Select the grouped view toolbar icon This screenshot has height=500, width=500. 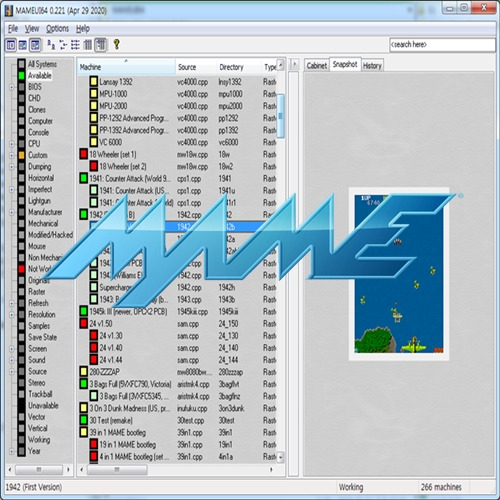click(x=100, y=45)
